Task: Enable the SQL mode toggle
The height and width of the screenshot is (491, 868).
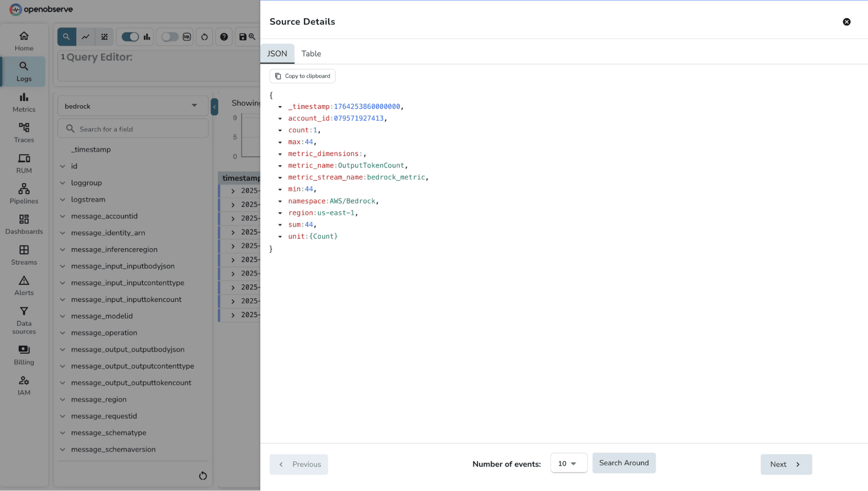Action: pos(170,37)
